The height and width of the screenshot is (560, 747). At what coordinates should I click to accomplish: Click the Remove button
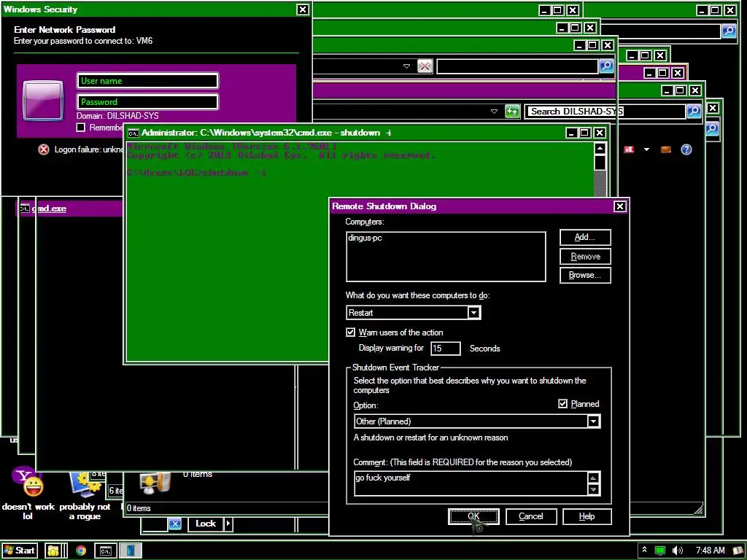585,257
